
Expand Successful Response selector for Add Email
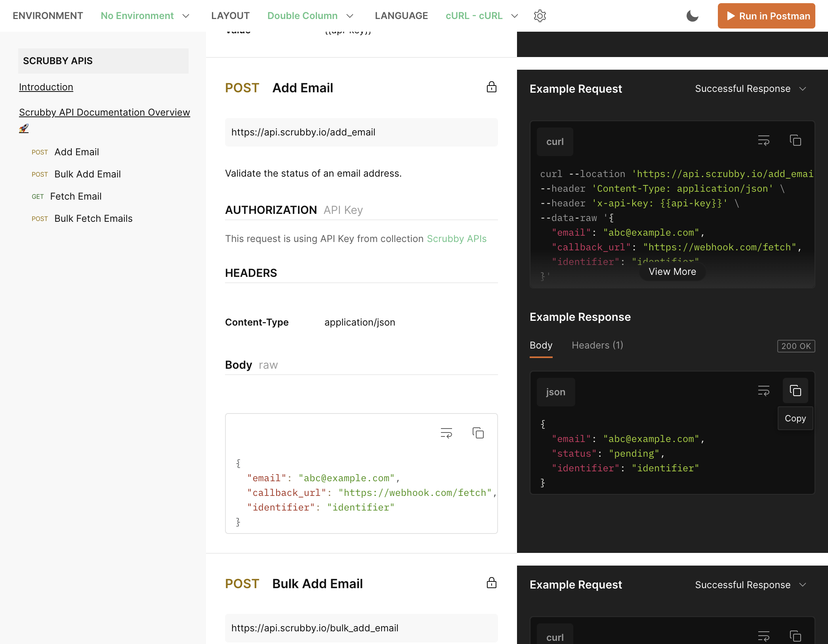point(751,89)
